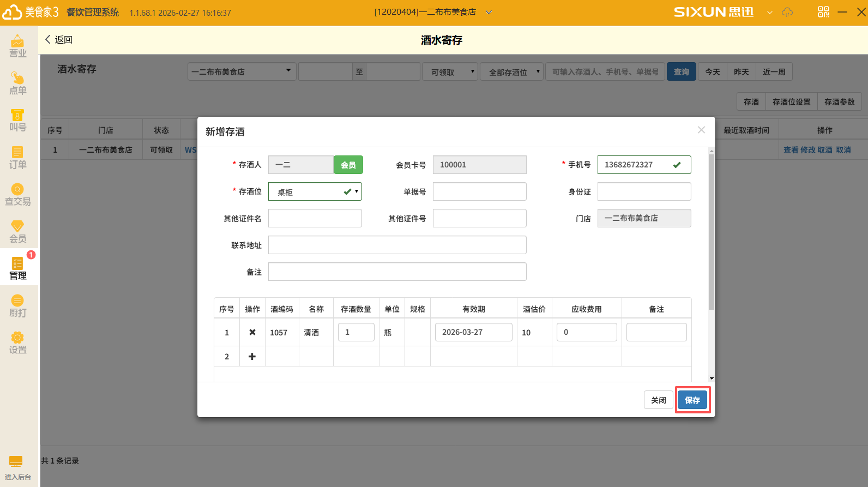This screenshot has width=868, height=487.
Task: Select the 今天 today filter tab
Action: click(x=712, y=72)
